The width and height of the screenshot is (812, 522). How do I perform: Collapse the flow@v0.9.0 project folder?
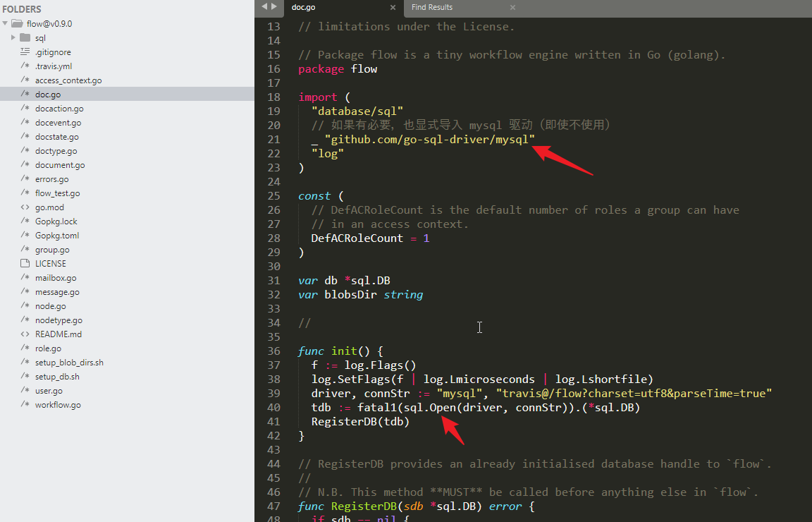click(6, 24)
